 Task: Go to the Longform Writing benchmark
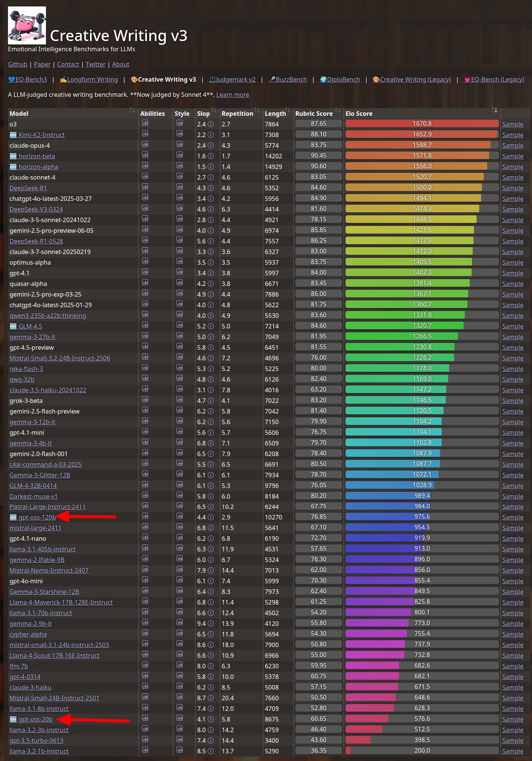[88, 79]
